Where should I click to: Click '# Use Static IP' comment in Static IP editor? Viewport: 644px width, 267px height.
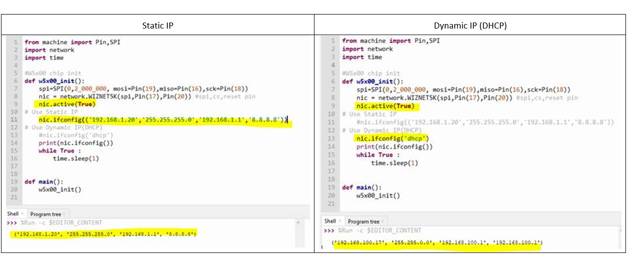click(51, 112)
